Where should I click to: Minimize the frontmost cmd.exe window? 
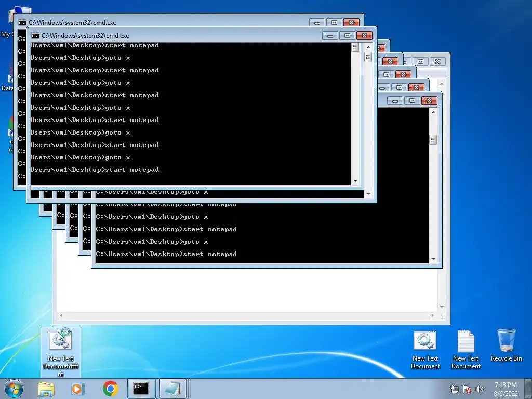tap(330, 36)
